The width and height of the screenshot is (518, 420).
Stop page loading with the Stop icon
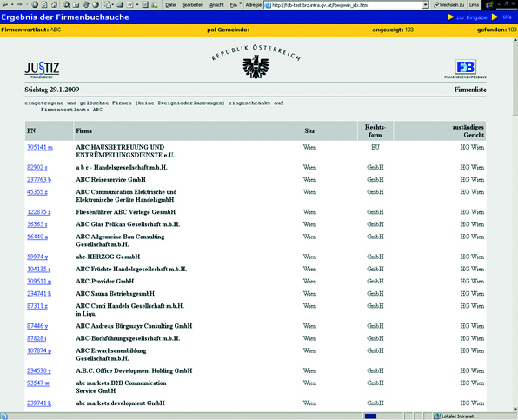pos(35,4)
